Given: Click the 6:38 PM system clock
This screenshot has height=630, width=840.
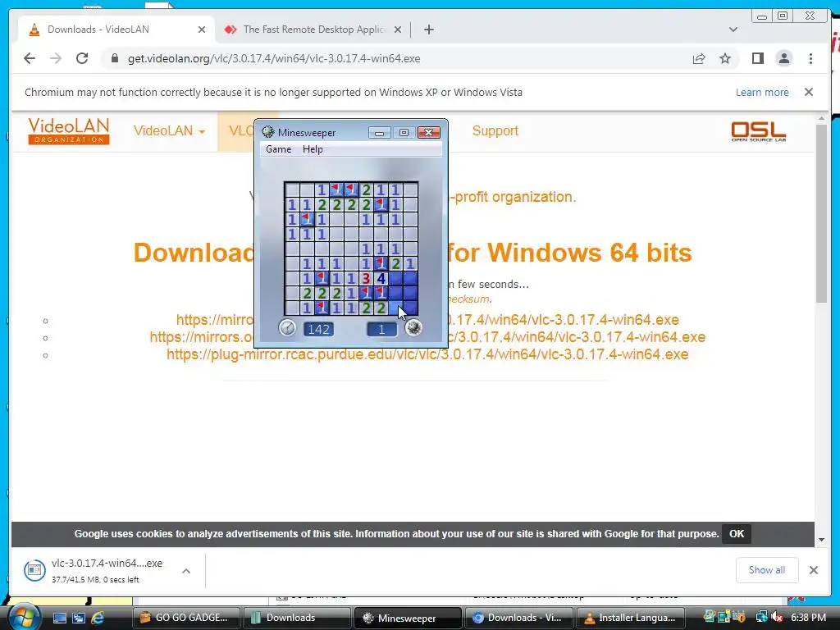Looking at the screenshot, I should pos(808,618).
